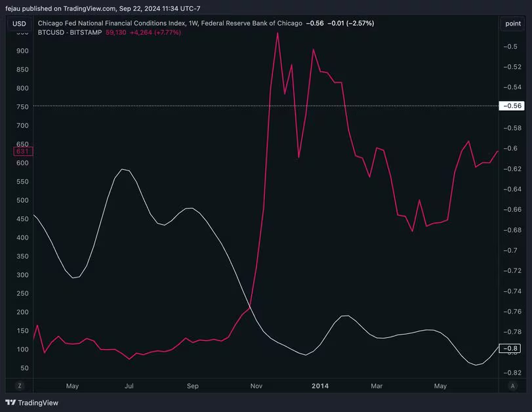Screen dimensions: 532x412
Task: Toggle auto scale with the A button
Action: tap(513, 386)
